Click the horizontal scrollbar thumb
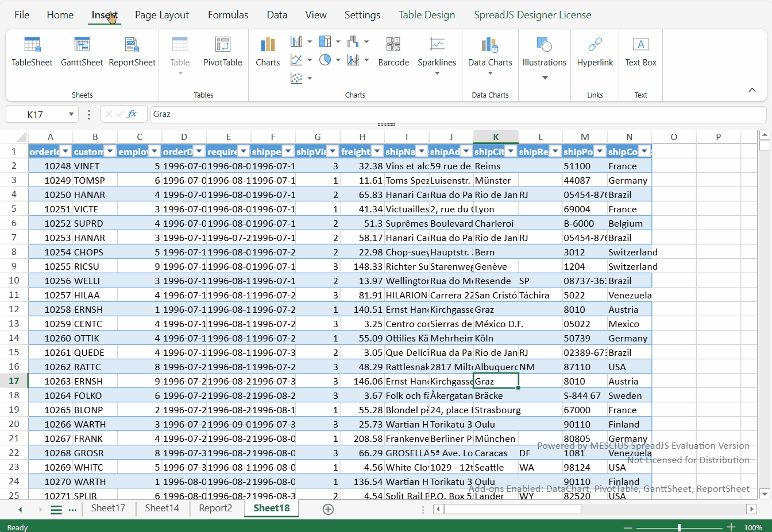The width and height of the screenshot is (772, 532). point(512,509)
